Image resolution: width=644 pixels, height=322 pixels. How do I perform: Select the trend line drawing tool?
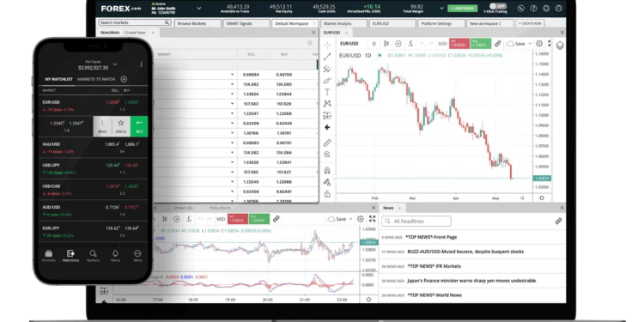(327, 57)
